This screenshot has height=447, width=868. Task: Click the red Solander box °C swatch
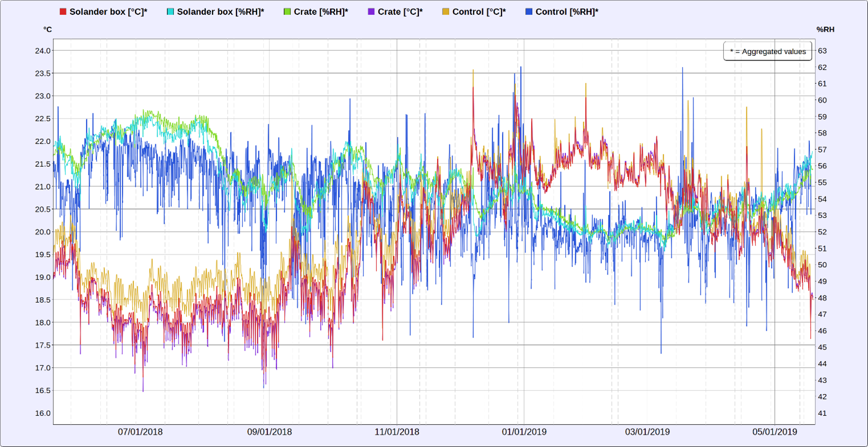tap(63, 12)
